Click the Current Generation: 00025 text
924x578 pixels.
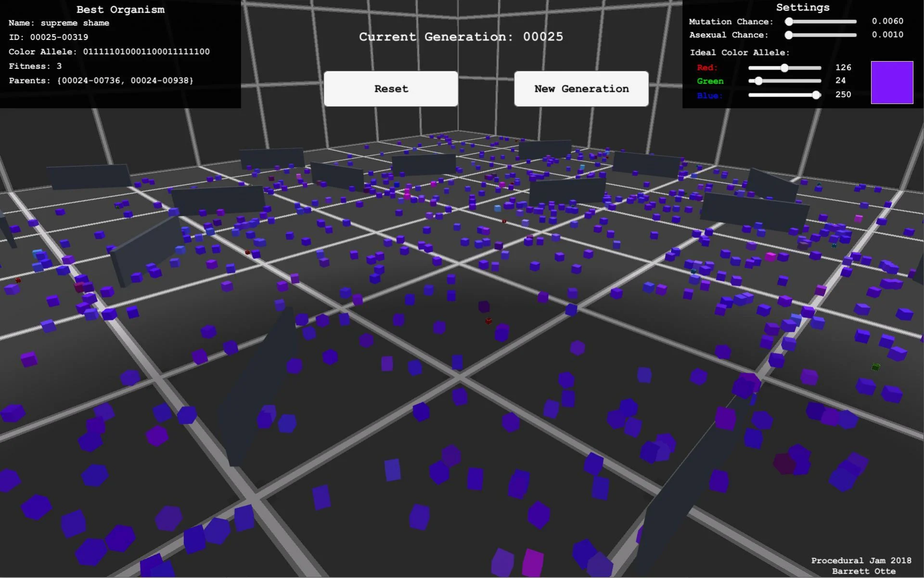[461, 37]
